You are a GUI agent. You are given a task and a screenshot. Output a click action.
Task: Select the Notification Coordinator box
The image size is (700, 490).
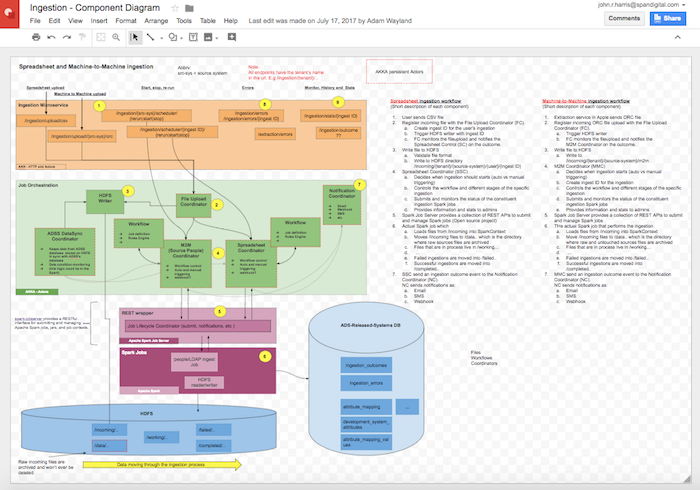pyautogui.click(x=342, y=205)
